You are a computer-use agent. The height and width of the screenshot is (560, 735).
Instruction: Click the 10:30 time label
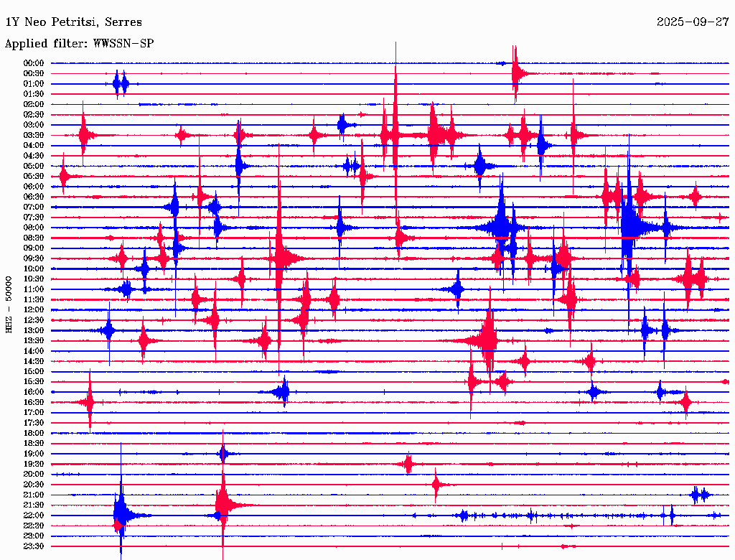(34, 279)
